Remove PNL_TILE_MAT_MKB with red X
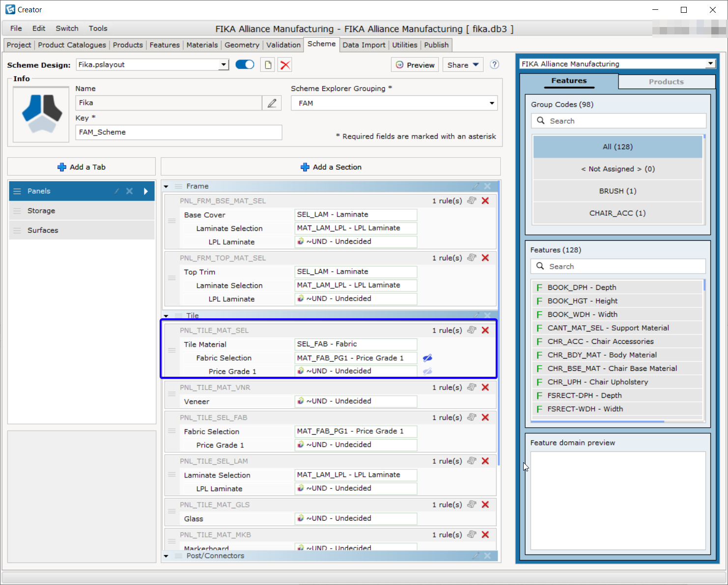 [x=485, y=534]
